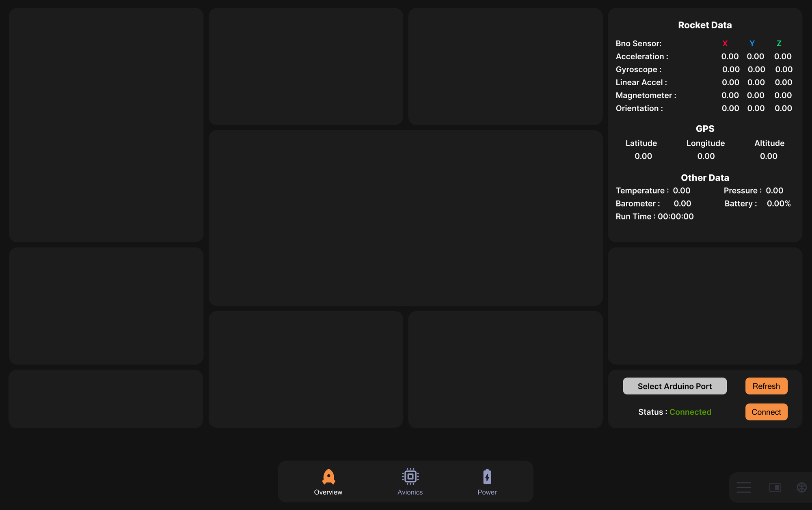Click the Longitude label
Screen dimensions: 812x510
point(706,143)
